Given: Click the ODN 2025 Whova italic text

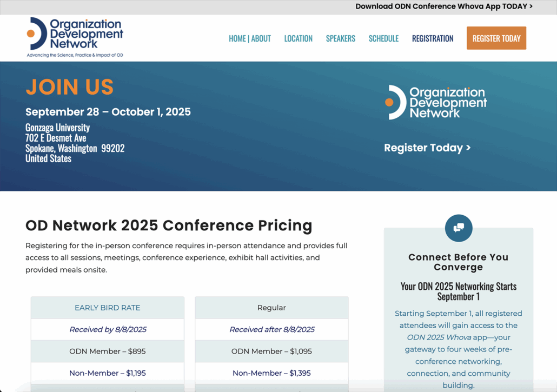Looking at the screenshot, I should point(439,337).
